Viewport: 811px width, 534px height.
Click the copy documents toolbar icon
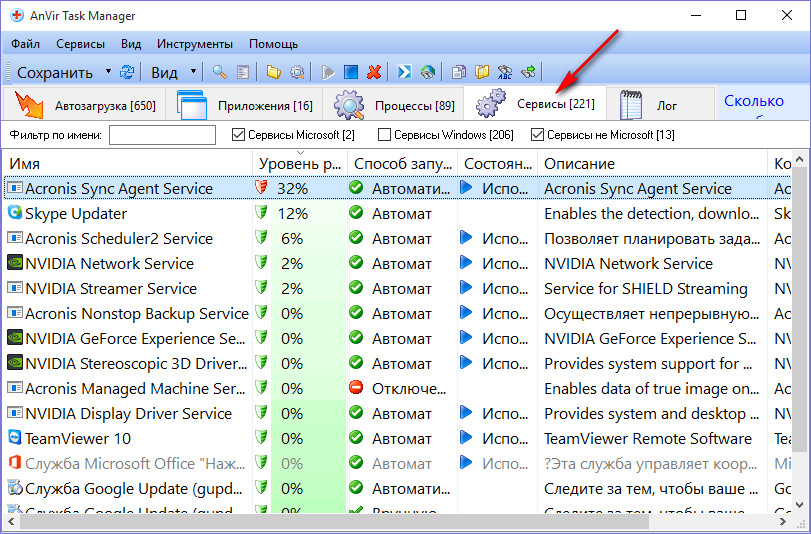(459, 72)
